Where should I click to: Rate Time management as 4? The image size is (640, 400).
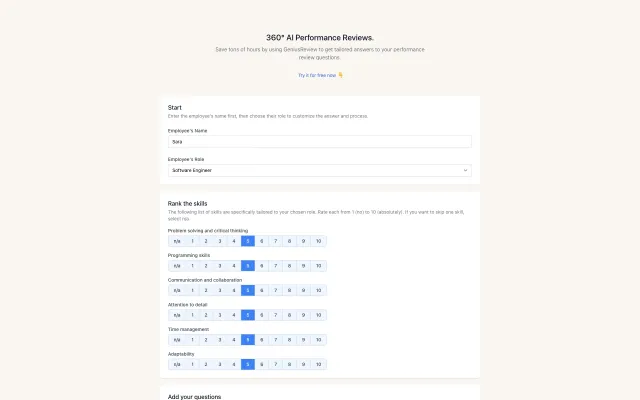pyautogui.click(x=234, y=340)
